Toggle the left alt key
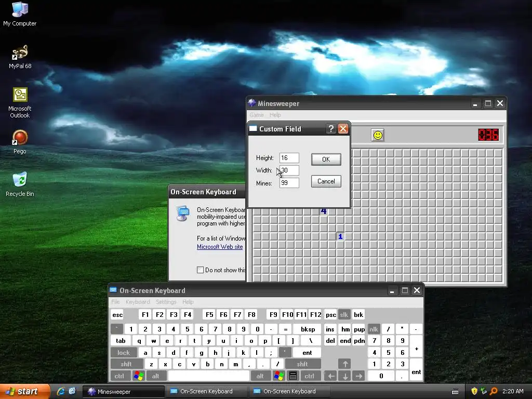The width and height of the screenshot is (532, 399). [x=156, y=376]
